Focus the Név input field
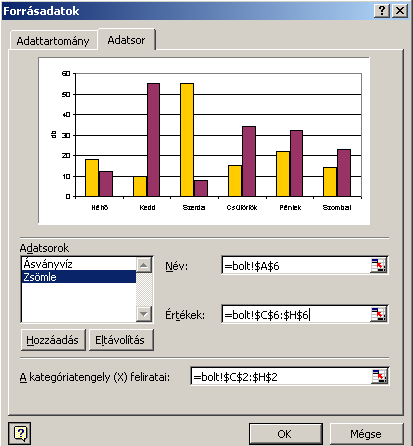The height and width of the screenshot is (446, 413). (x=296, y=265)
